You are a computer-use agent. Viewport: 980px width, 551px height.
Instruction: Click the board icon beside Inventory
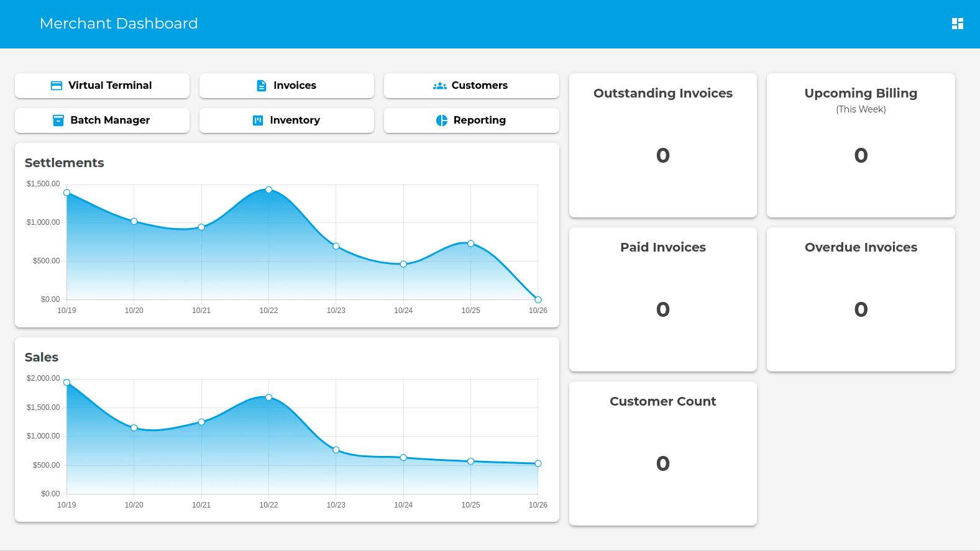(x=258, y=121)
